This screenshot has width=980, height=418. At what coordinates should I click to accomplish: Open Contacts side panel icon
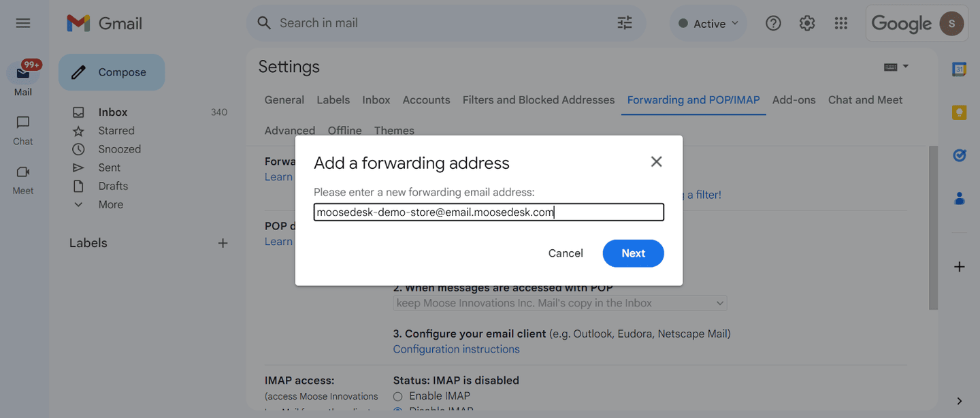[960, 198]
